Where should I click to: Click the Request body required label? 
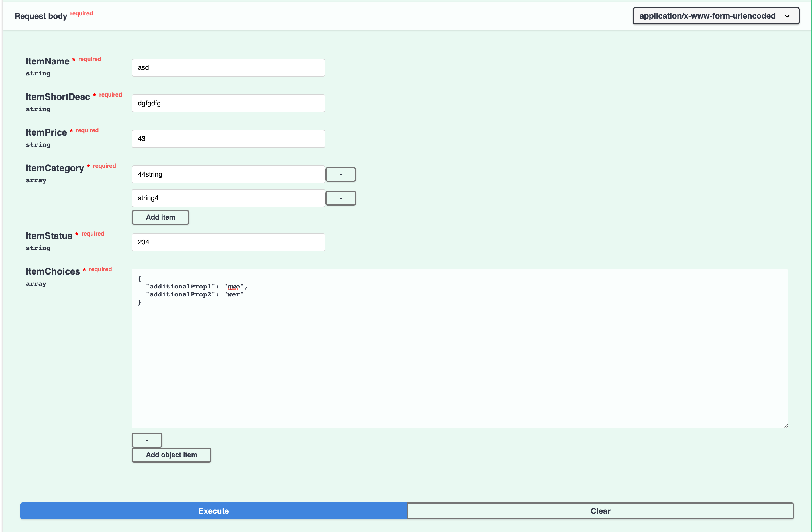tap(40, 16)
